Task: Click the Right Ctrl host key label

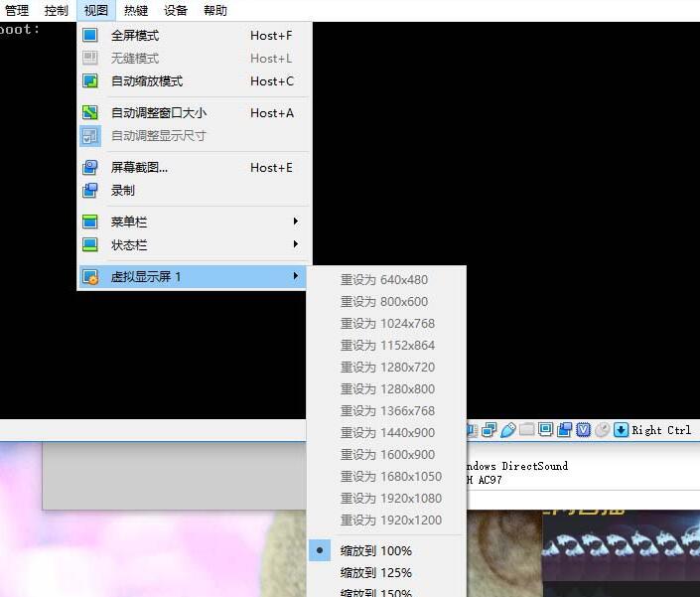Action: click(661, 430)
